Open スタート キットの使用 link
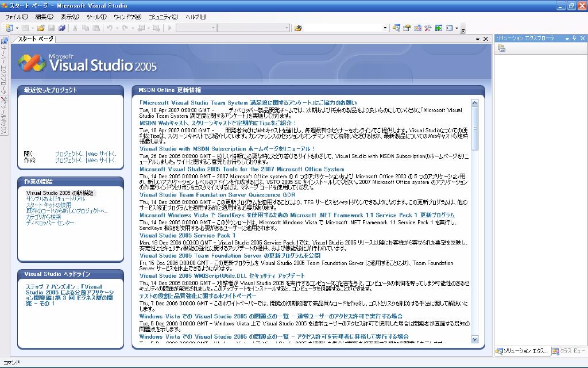Image resolution: width=588 pixels, height=368 pixels. click(49, 205)
